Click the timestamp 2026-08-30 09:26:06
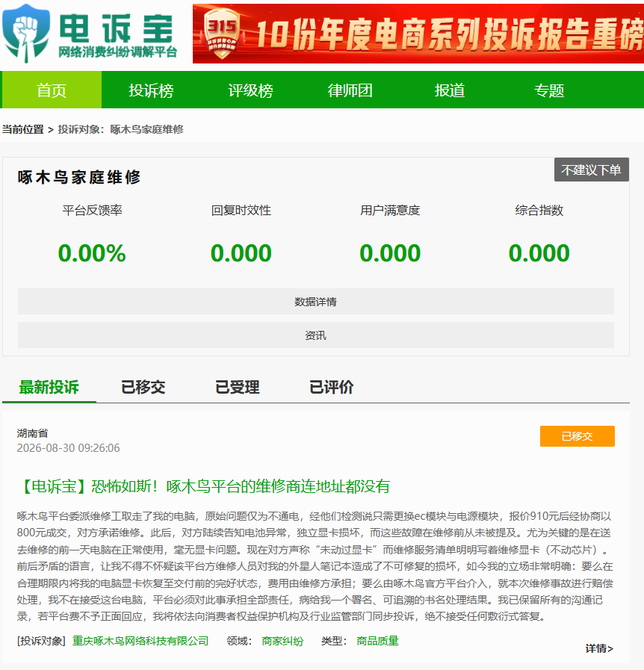The height and width of the screenshot is (670, 644). click(x=69, y=448)
